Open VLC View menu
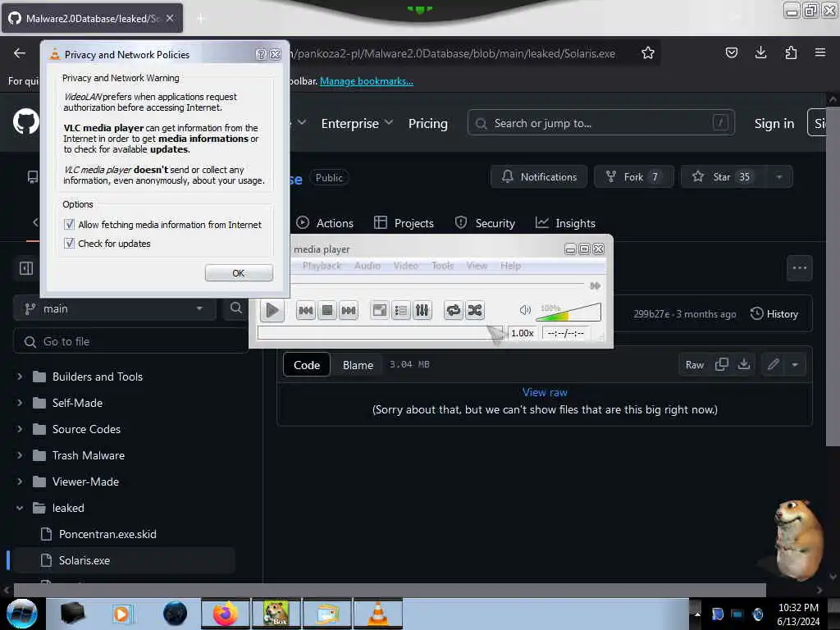This screenshot has height=630, width=840. click(477, 266)
